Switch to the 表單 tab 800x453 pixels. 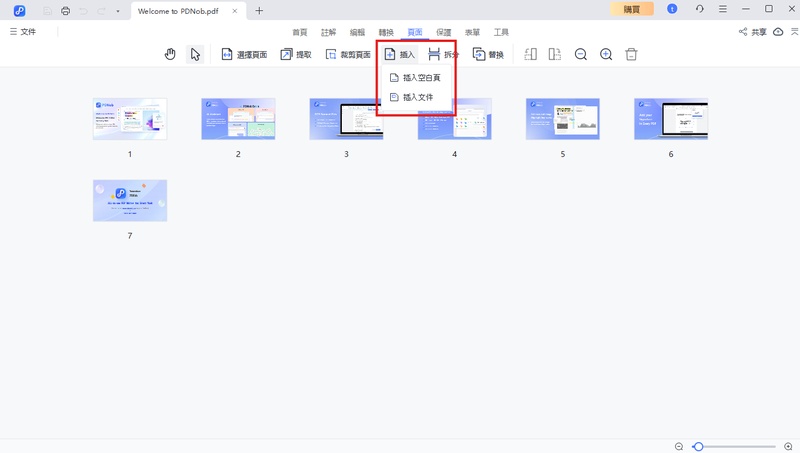(x=472, y=32)
